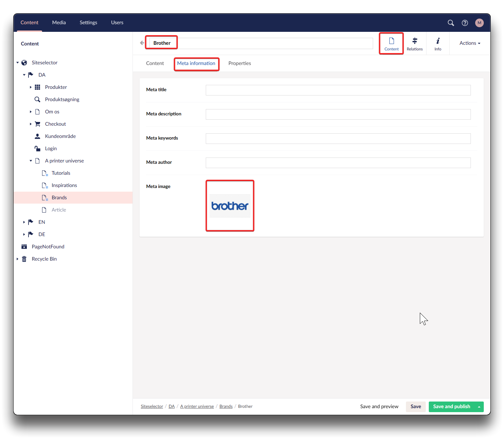Collapse the Siteselector tree node
504x439 pixels.
click(x=18, y=63)
